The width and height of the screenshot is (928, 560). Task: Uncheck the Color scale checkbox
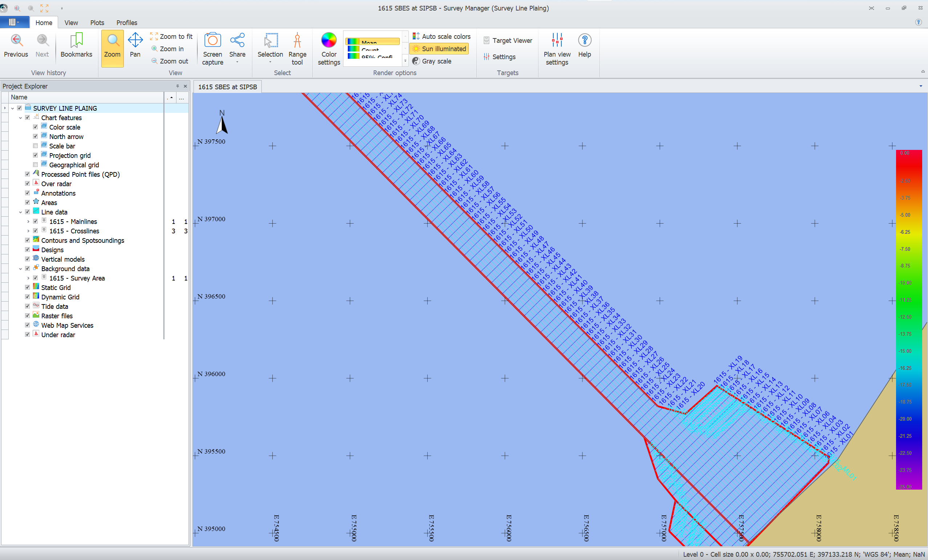click(x=36, y=127)
